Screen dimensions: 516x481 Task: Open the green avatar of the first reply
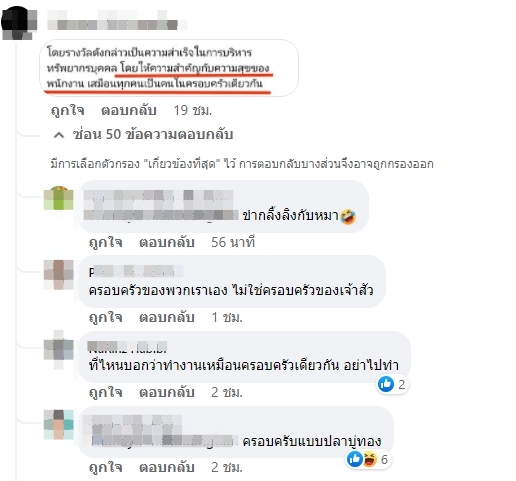pyautogui.click(x=59, y=198)
